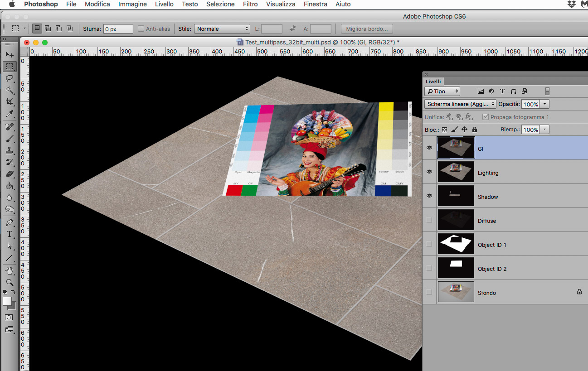Screen dimensions: 588x371
Task: Choose New selection mode in options bar
Action: 37,29
